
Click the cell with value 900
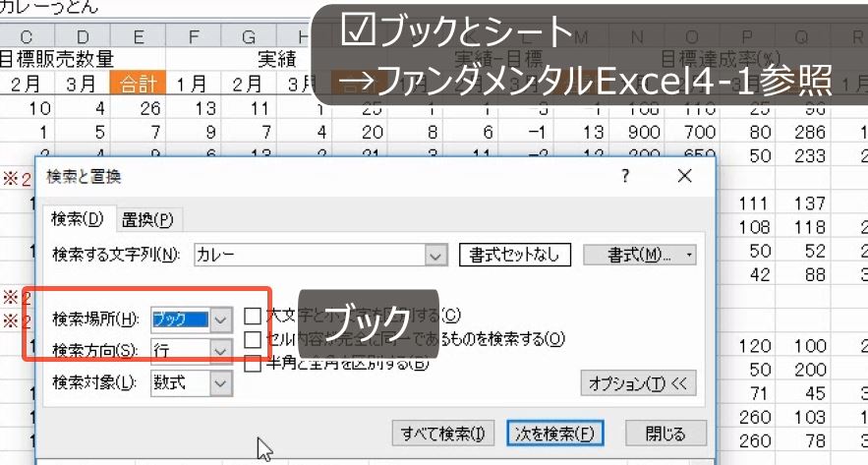coord(637,132)
